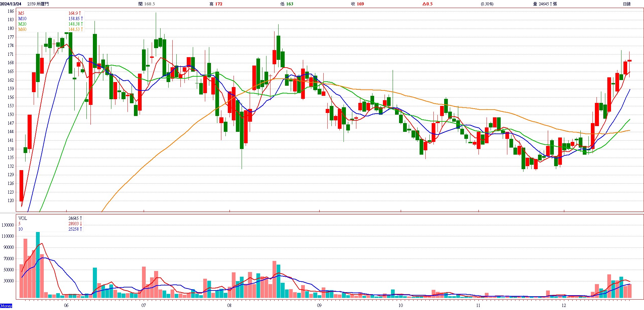This screenshot has width=644, height=310.
Task: Click the (0.30%) percent change value
Action: (x=487, y=4)
